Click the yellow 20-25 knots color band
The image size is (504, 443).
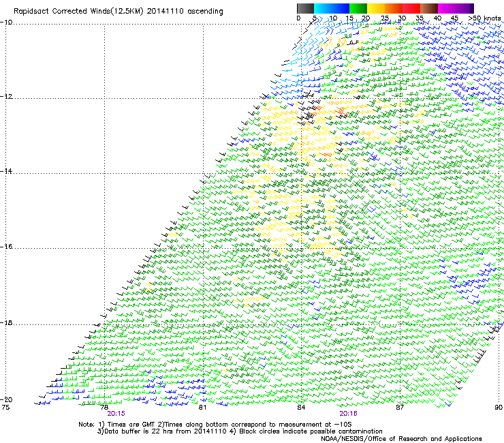pos(376,8)
